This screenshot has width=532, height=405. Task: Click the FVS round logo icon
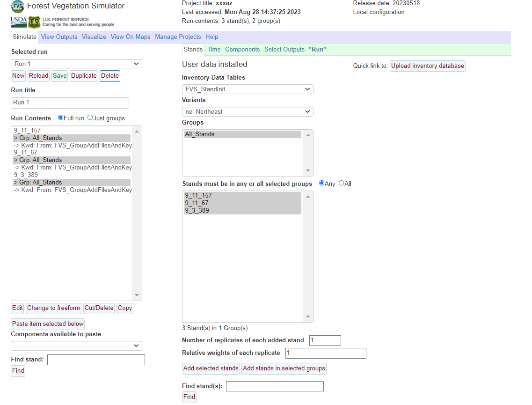18,6
